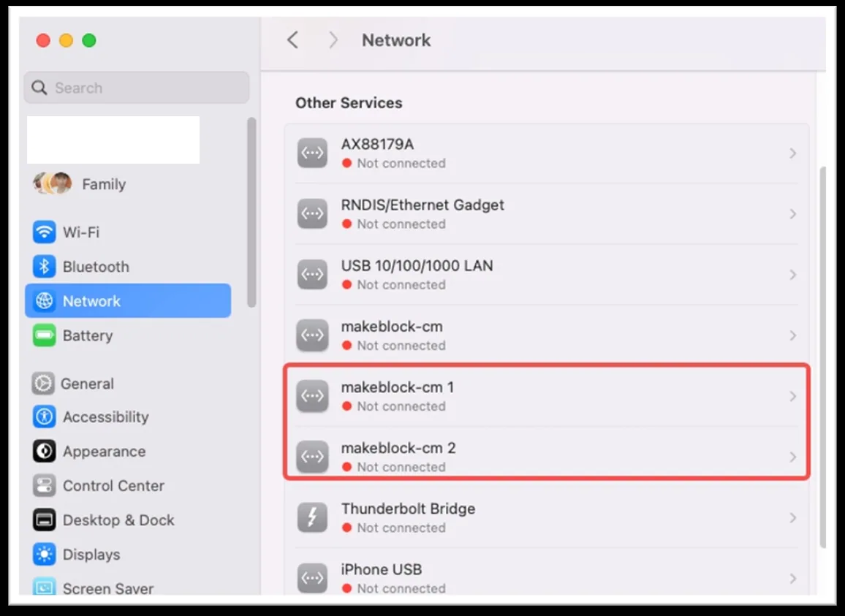Click the iPhone USB name text

381,570
